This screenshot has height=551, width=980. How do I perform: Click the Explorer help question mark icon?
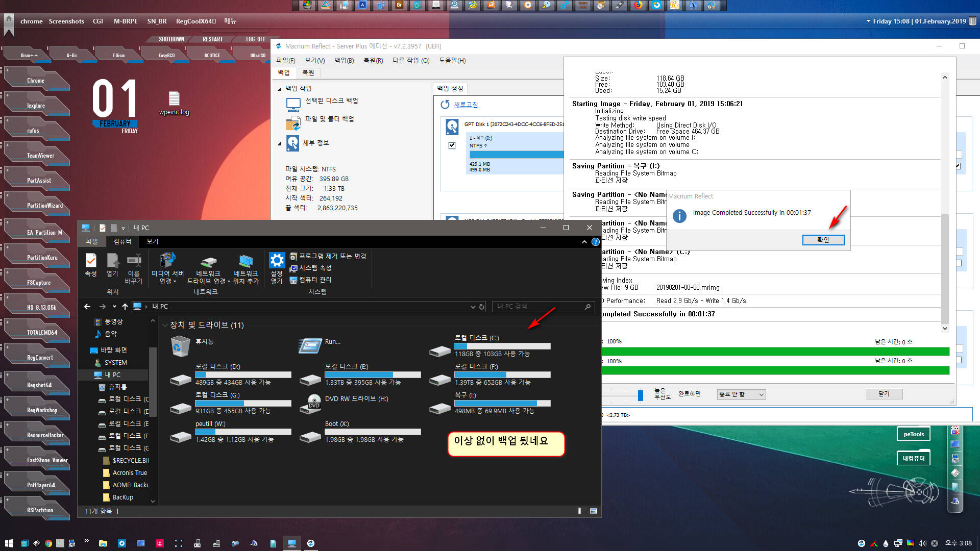tap(595, 242)
